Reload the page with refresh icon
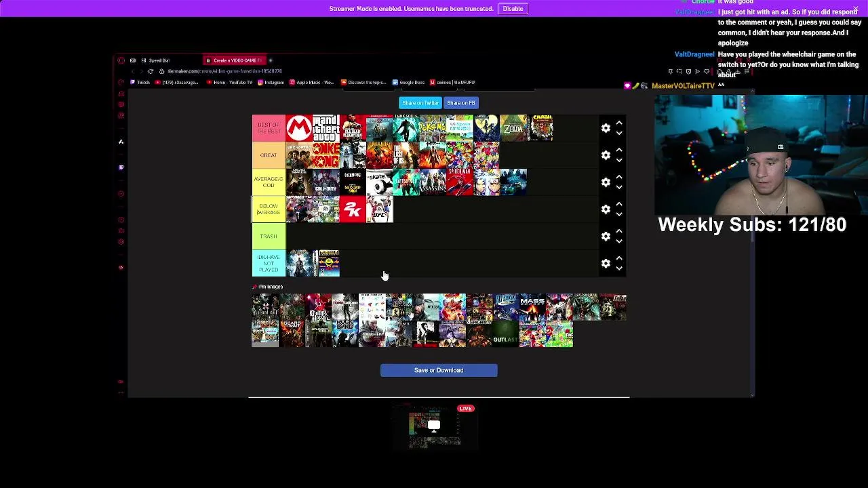This screenshot has height=488, width=868. pos(152,71)
